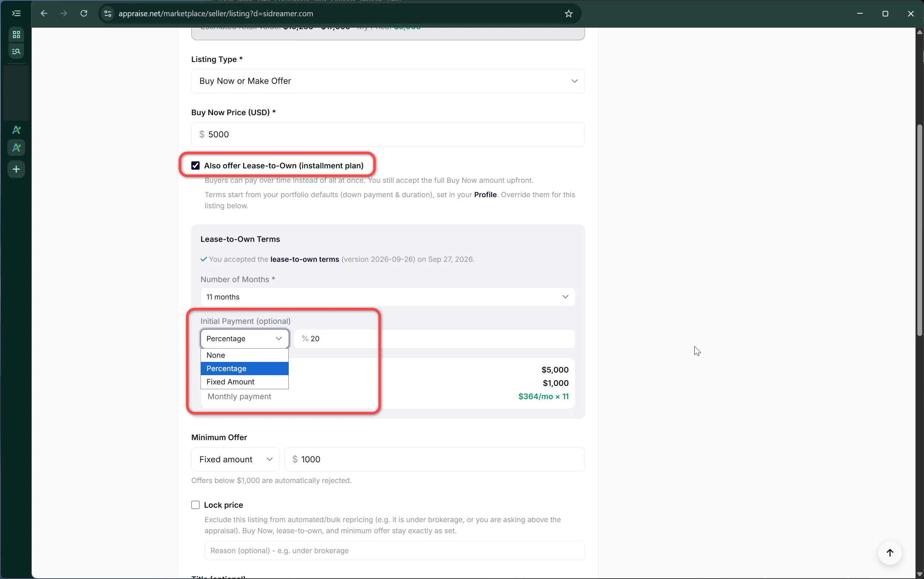Click the Minimum Offer amount field
Screen dimensions: 924x579
(435, 459)
